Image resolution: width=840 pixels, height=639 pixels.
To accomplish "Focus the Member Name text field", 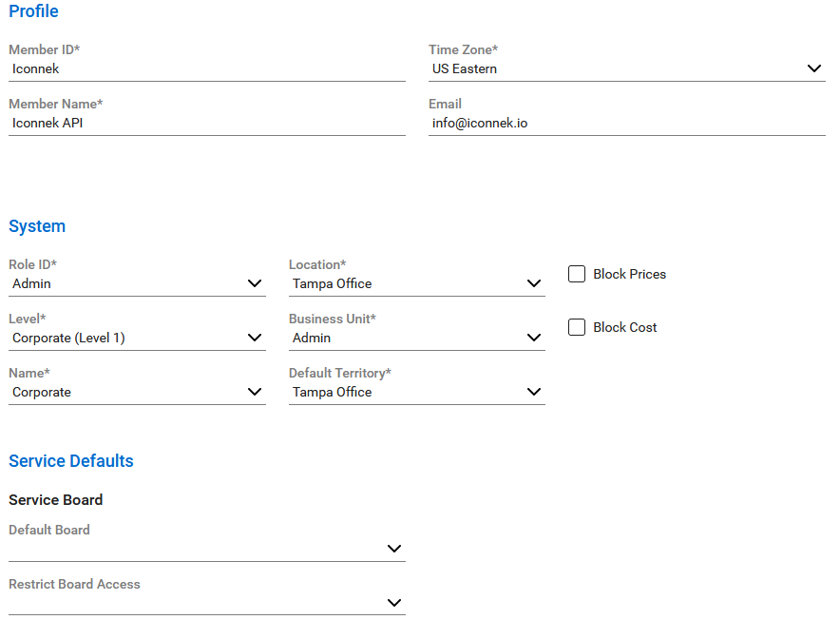I will click(x=206, y=123).
